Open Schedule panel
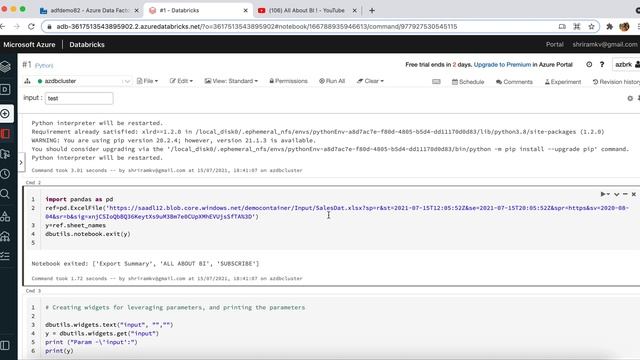 pyautogui.click(x=468, y=82)
